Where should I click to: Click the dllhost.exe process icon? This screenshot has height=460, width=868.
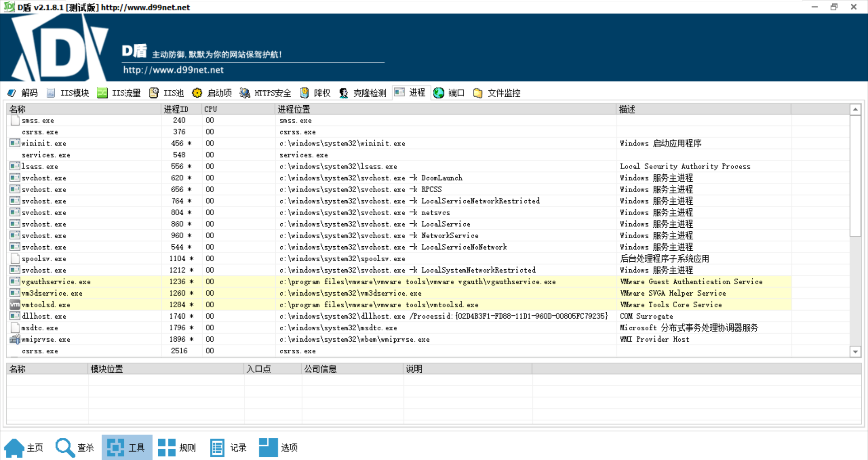point(15,316)
